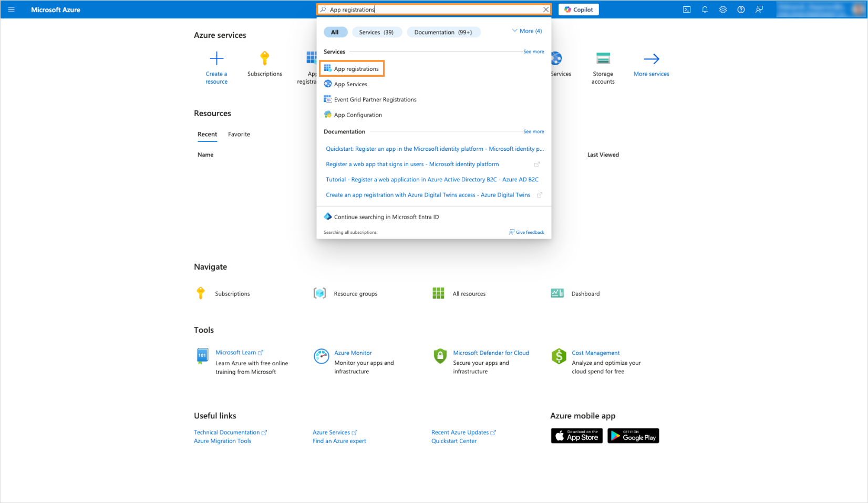Open Azure Monitor from Tools
The height and width of the screenshot is (503, 868).
(322, 356)
